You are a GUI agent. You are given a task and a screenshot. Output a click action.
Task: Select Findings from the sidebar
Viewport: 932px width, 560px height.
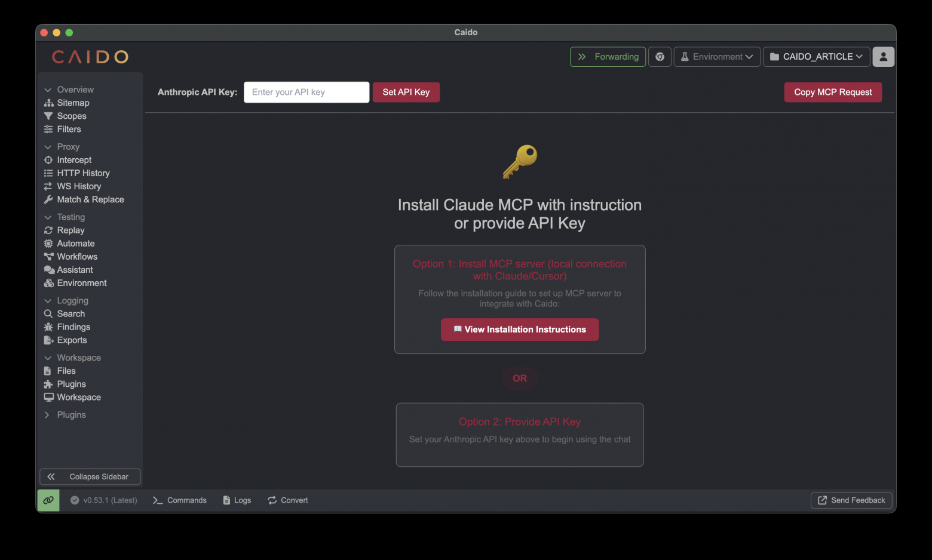click(x=74, y=327)
